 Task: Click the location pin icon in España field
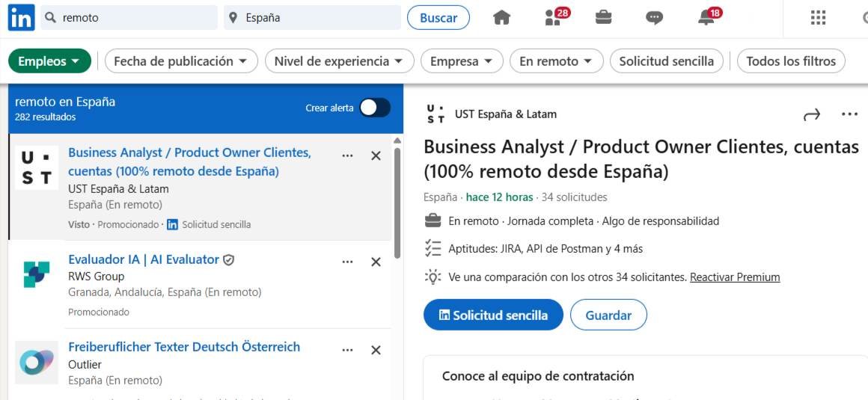[233, 18]
